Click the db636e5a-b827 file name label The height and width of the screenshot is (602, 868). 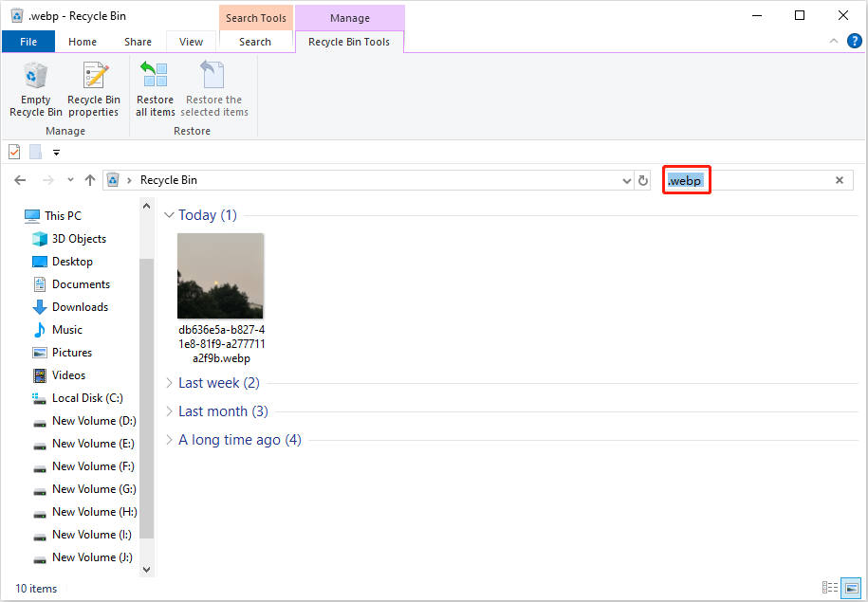click(x=221, y=344)
